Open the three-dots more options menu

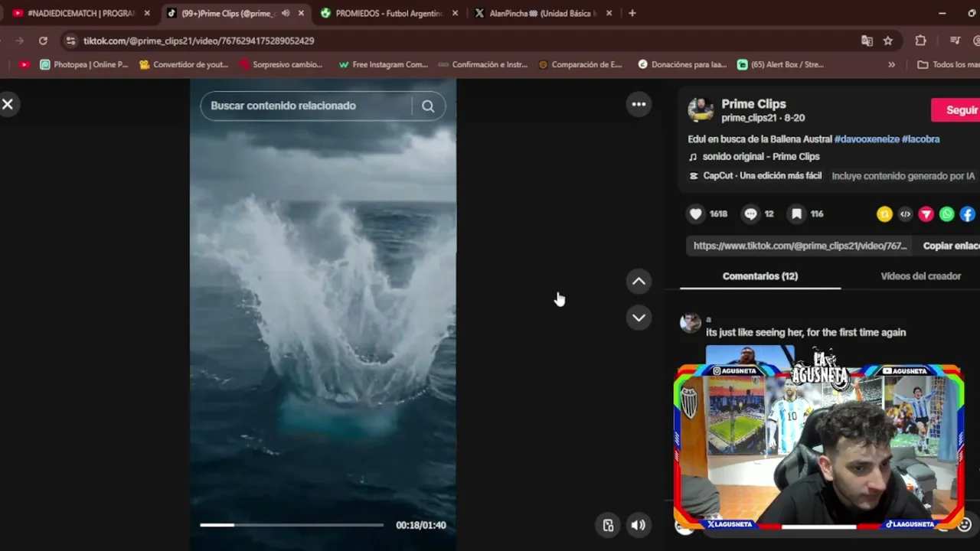pos(639,104)
